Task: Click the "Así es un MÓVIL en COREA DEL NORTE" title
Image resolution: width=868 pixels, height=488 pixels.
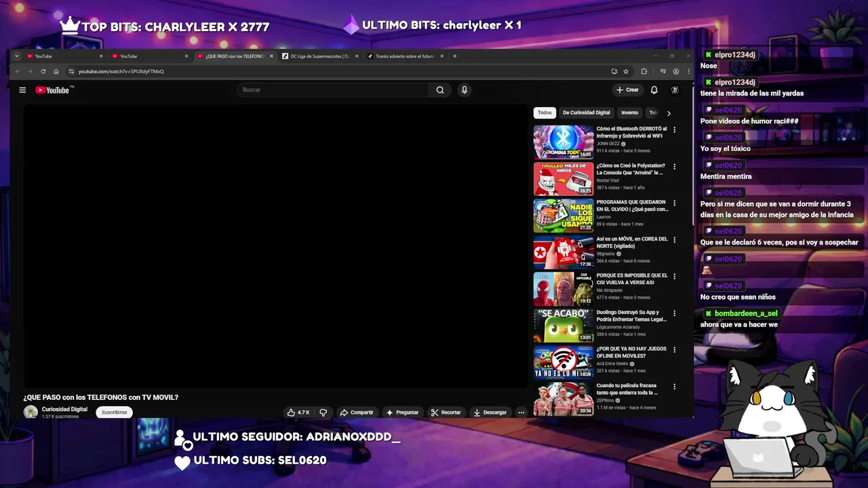Action: 632,243
